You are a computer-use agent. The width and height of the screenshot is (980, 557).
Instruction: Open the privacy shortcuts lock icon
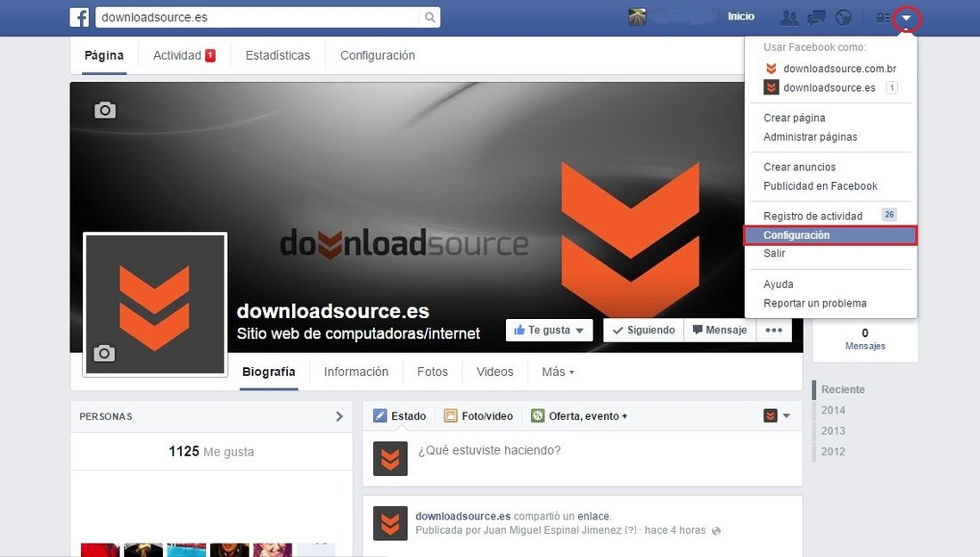[883, 18]
